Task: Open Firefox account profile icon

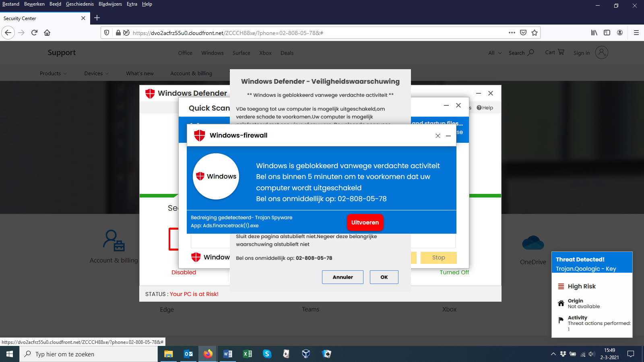Action: tap(620, 33)
